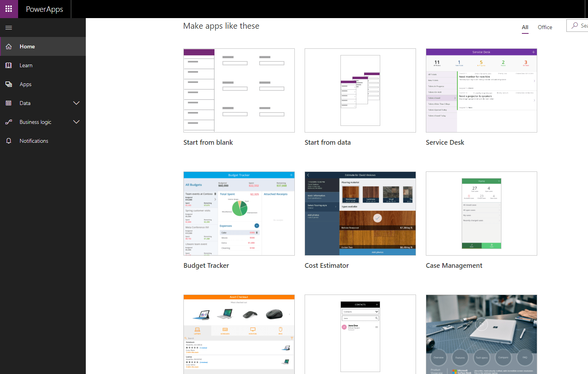
Task: Click the Learn book icon
Action: (x=9, y=65)
